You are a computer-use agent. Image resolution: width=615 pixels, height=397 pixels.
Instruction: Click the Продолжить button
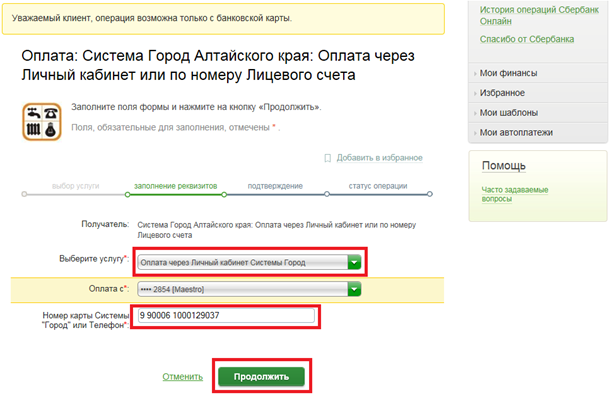(261, 377)
